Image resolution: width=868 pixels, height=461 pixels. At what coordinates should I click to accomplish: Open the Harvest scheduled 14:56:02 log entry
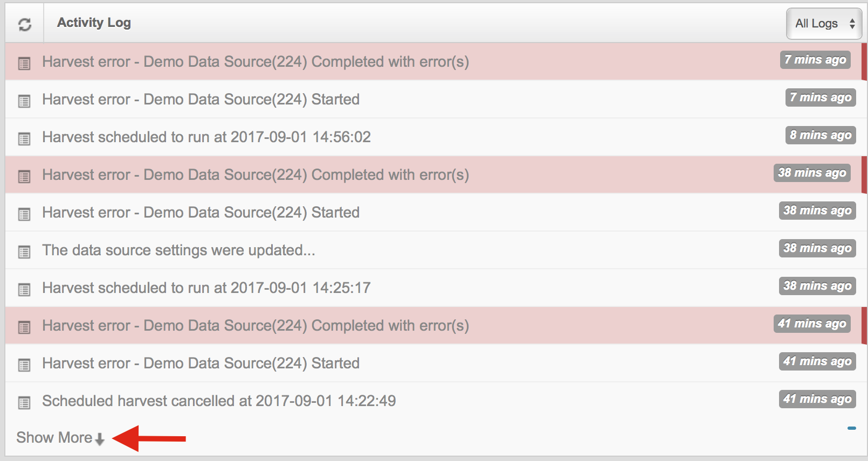click(x=206, y=137)
